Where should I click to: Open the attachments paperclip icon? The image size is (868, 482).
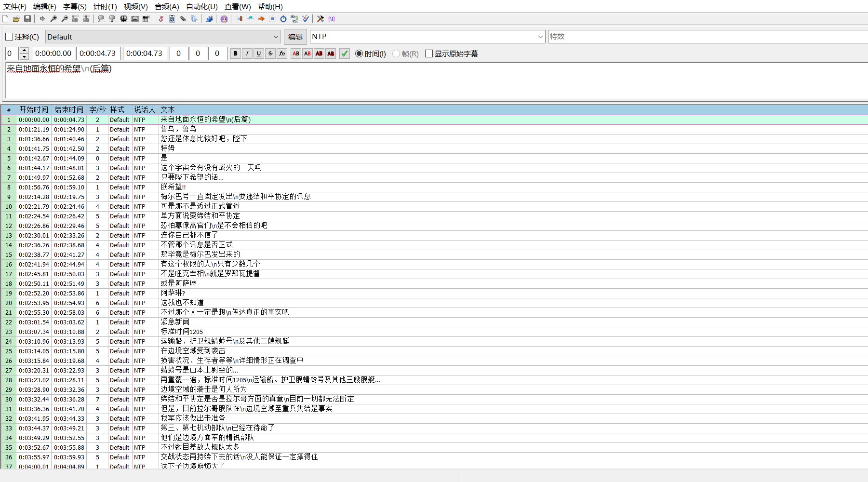[x=183, y=19]
